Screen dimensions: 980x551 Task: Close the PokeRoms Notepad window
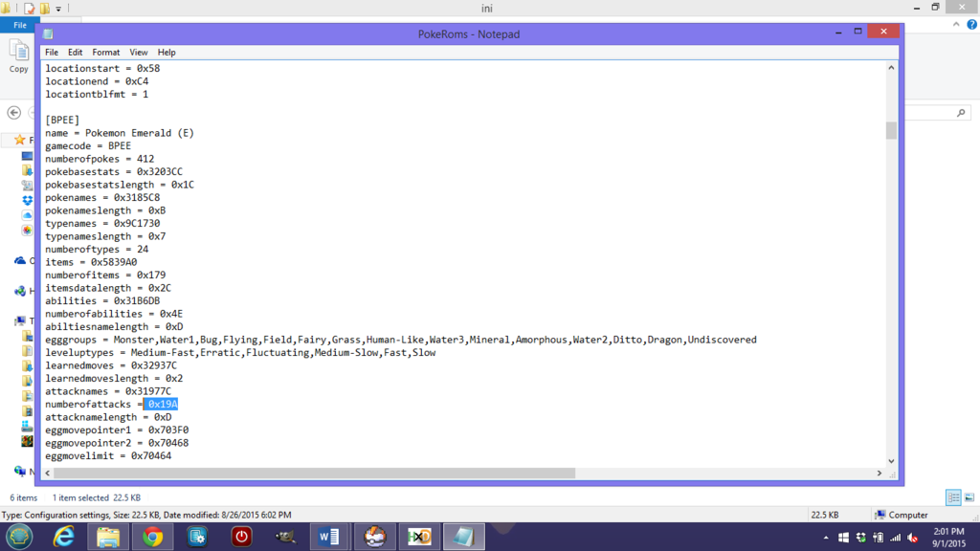(883, 32)
